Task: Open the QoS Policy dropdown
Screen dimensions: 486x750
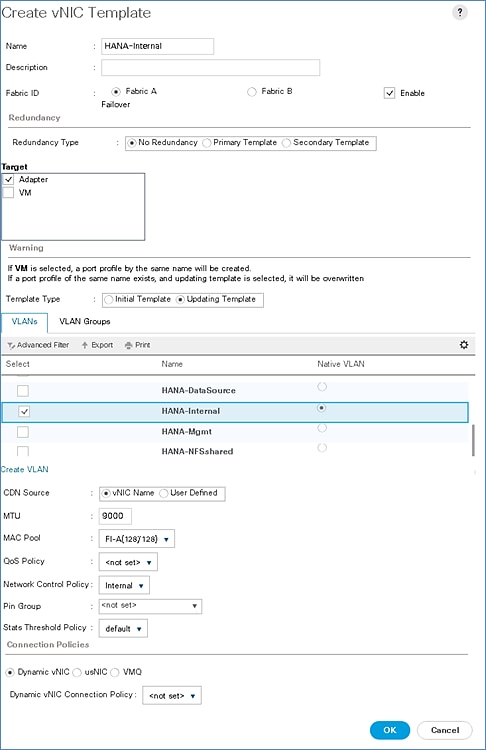Action: click(128, 562)
